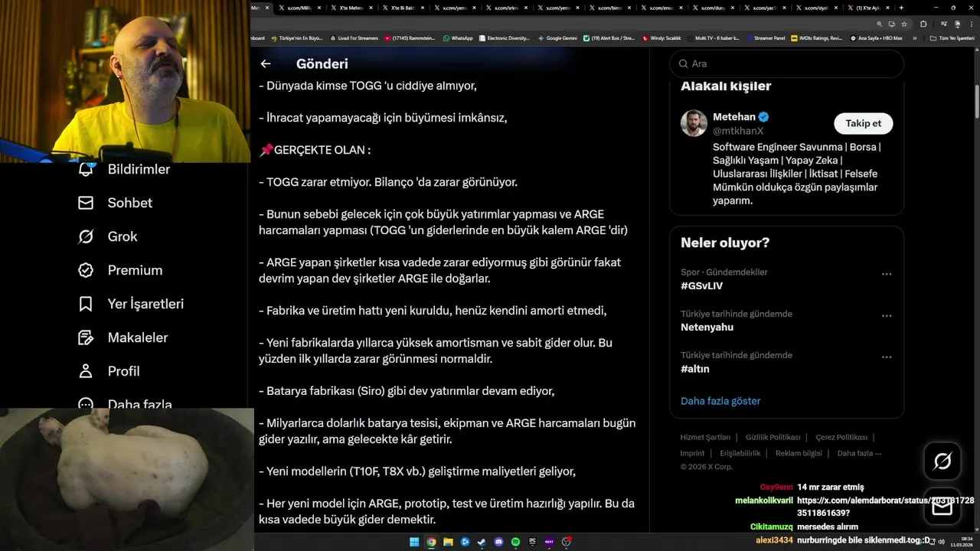Open more options for #GSvLIV trend
The image size is (980, 551).
click(x=887, y=274)
